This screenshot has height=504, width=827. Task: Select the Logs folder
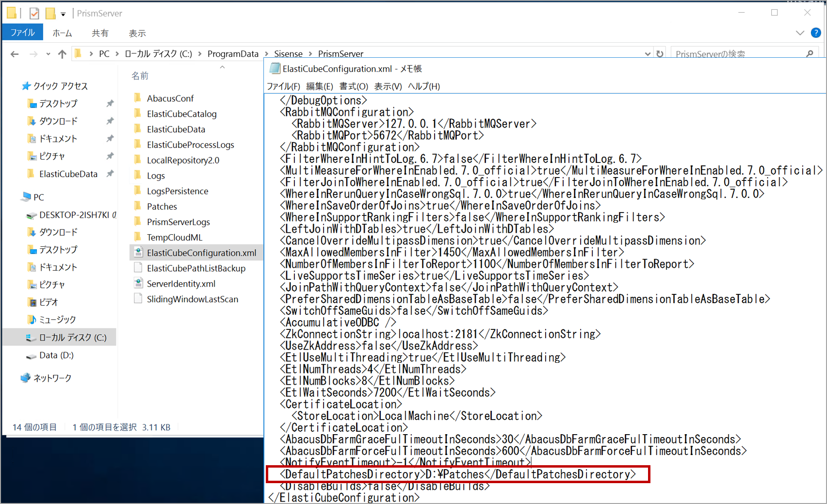156,176
